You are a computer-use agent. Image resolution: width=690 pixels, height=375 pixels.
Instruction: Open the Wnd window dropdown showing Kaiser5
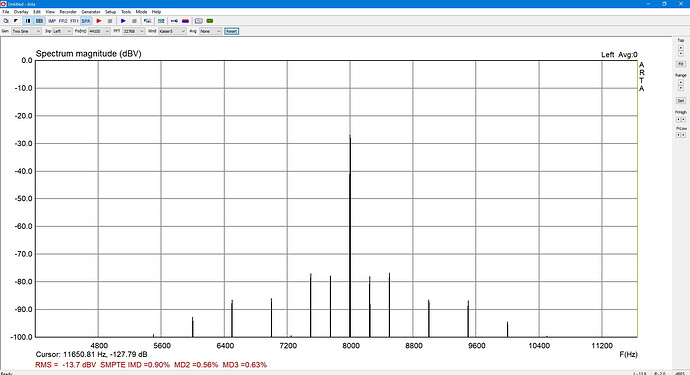pyautogui.click(x=172, y=31)
